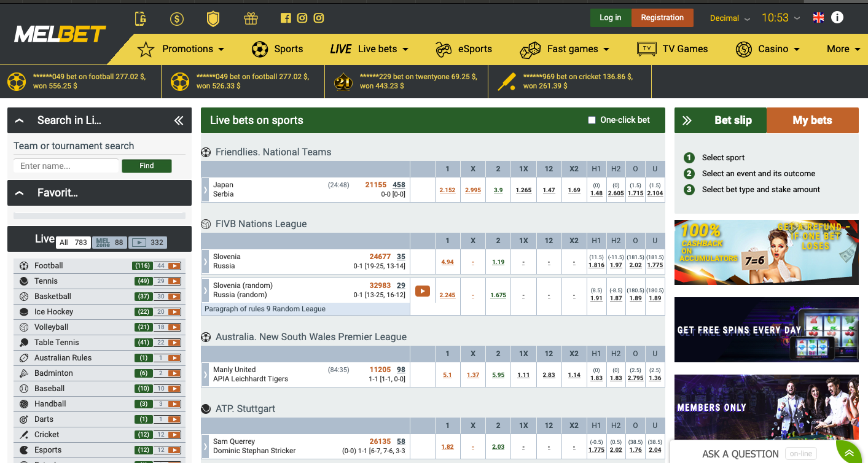Collapse the Favorites panel

pos(20,193)
